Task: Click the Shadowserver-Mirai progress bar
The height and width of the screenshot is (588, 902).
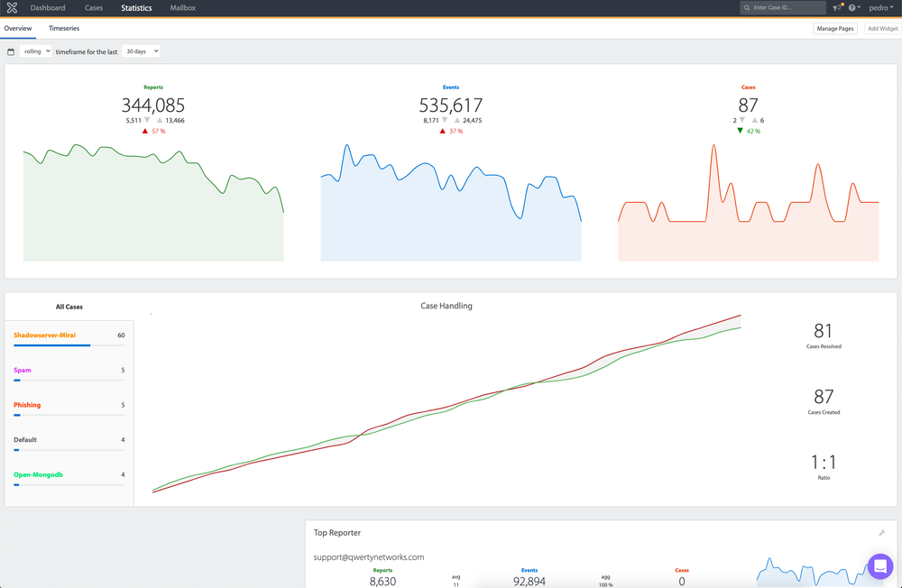Action: pos(69,345)
